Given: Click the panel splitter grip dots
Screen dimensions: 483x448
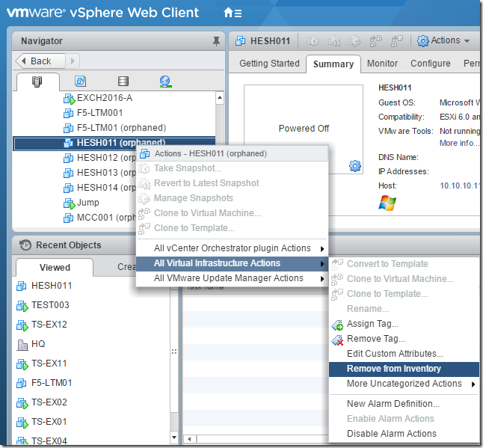Looking at the screenshot, I should point(174,352).
